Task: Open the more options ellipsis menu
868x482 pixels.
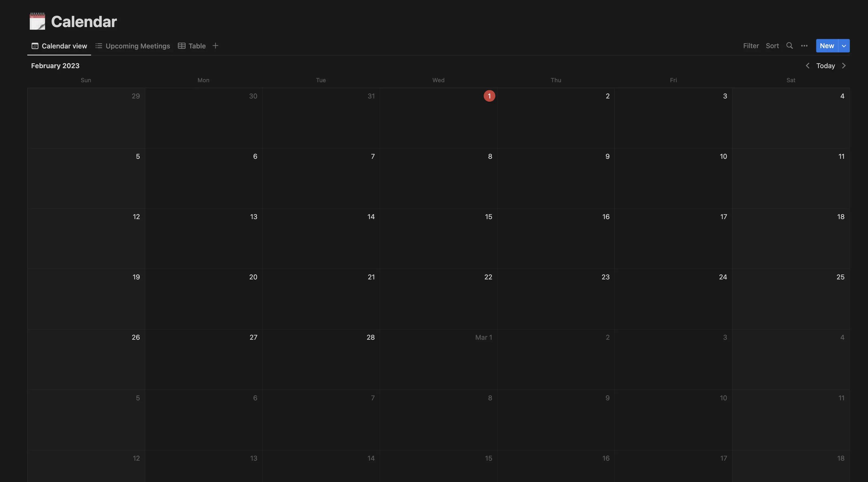Action: click(x=804, y=46)
